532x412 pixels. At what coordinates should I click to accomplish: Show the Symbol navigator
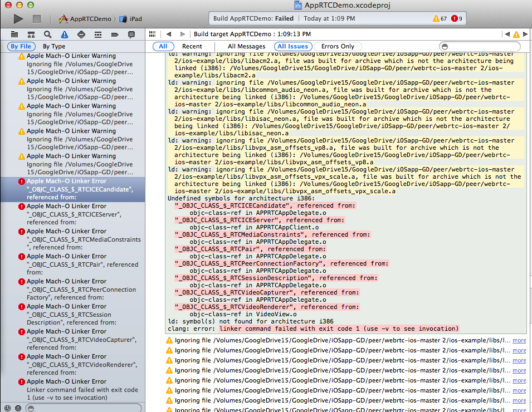pyautogui.click(x=31, y=35)
